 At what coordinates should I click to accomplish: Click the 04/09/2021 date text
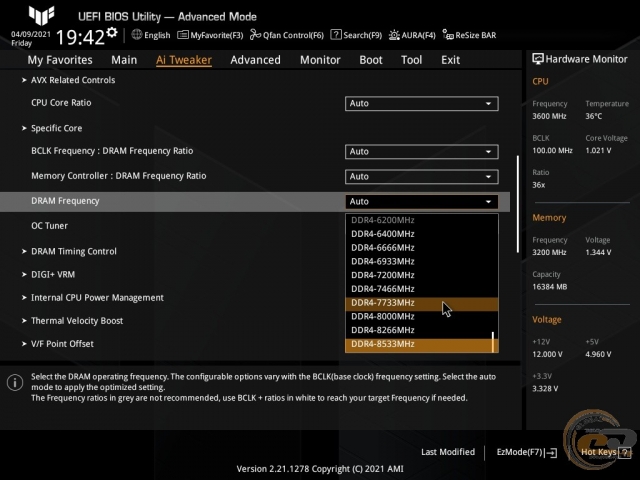click(31, 34)
